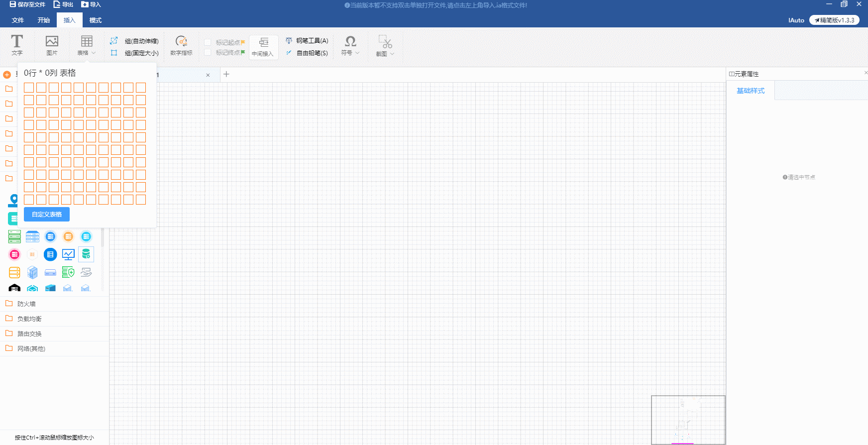Open the 模式 ribbon tab
Viewport: 868px width, 445px height.
[95, 20]
